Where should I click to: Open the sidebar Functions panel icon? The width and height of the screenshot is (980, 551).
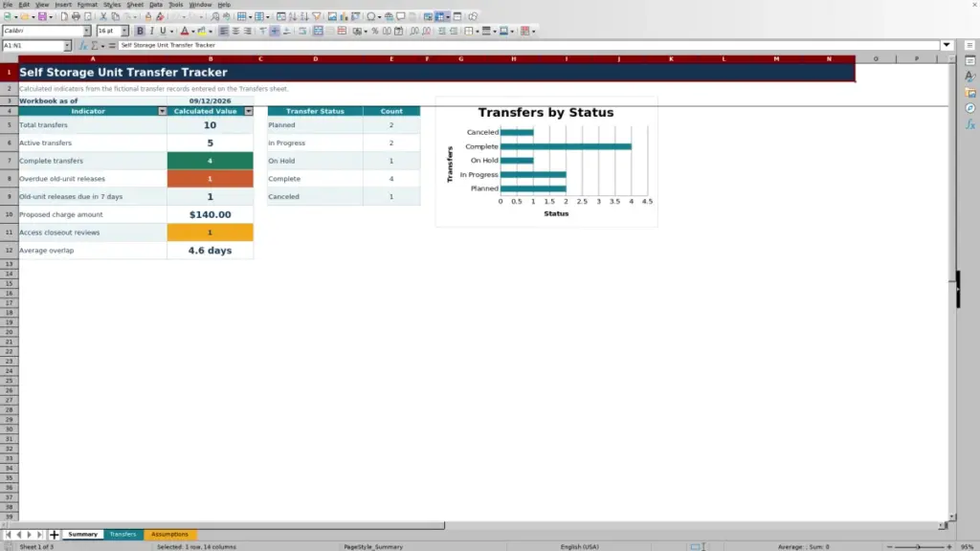(970, 124)
